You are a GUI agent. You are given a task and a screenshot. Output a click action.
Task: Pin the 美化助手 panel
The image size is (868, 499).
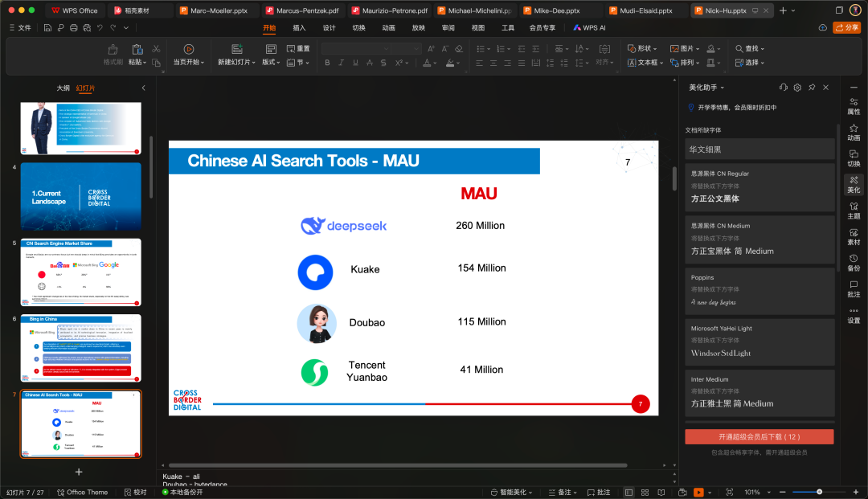click(812, 88)
